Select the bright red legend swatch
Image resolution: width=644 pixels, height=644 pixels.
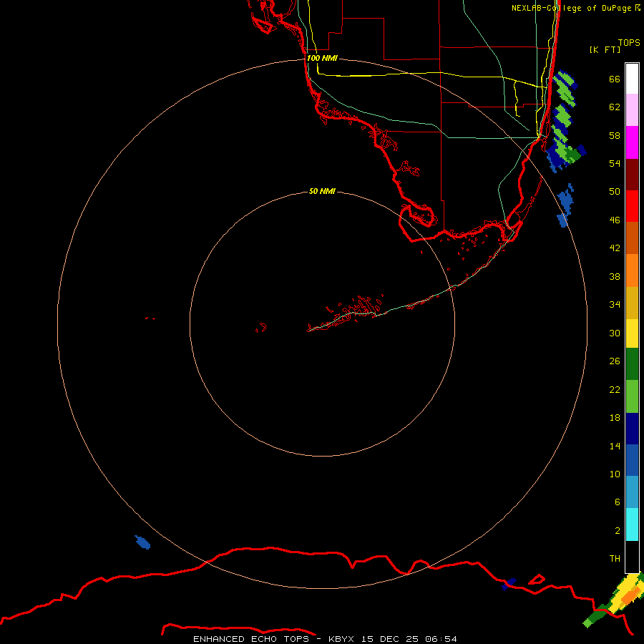tap(632, 206)
